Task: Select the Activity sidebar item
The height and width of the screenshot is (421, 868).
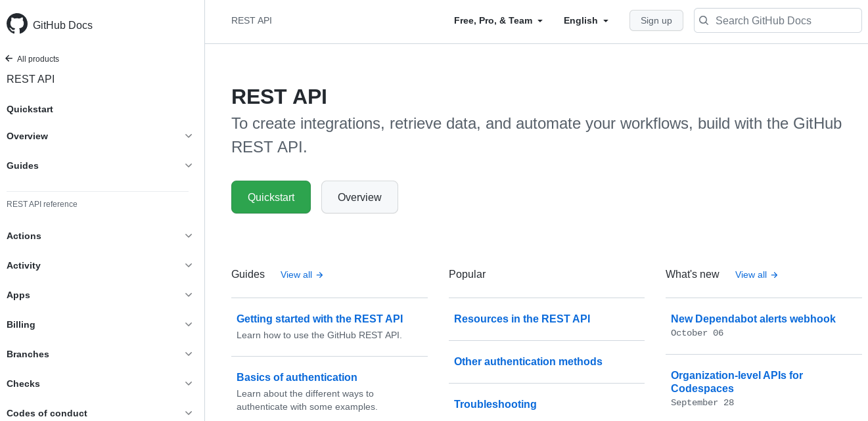Action: click(x=24, y=265)
